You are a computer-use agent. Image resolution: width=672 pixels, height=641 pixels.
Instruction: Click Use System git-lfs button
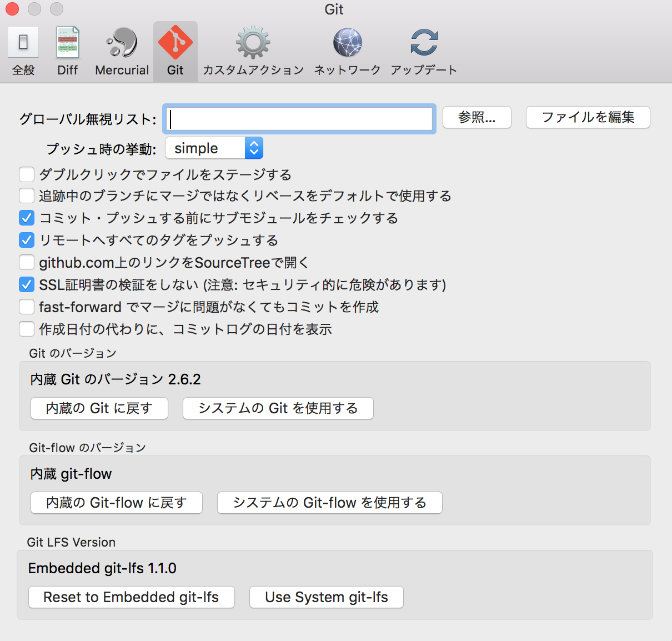[x=327, y=597]
